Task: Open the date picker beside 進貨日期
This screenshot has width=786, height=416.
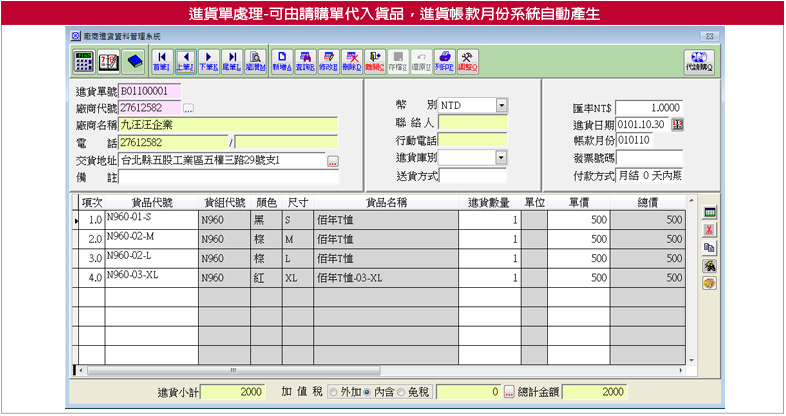Action: click(677, 124)
